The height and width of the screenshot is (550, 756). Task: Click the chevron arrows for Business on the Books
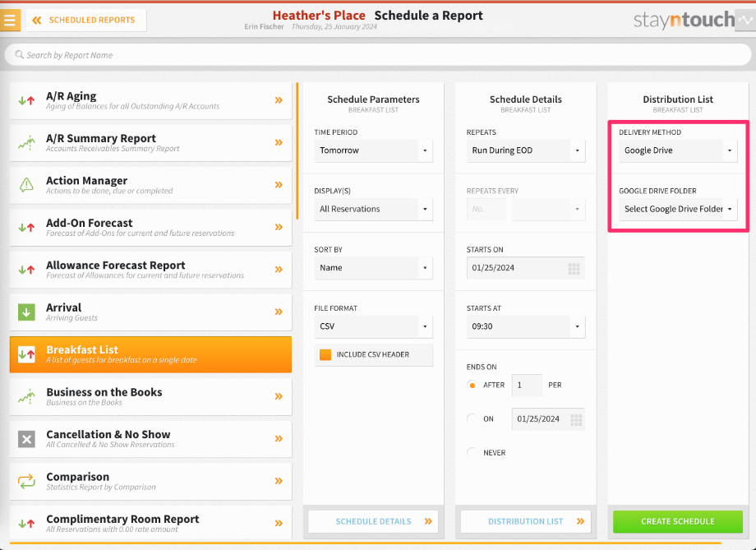point(279,396)
